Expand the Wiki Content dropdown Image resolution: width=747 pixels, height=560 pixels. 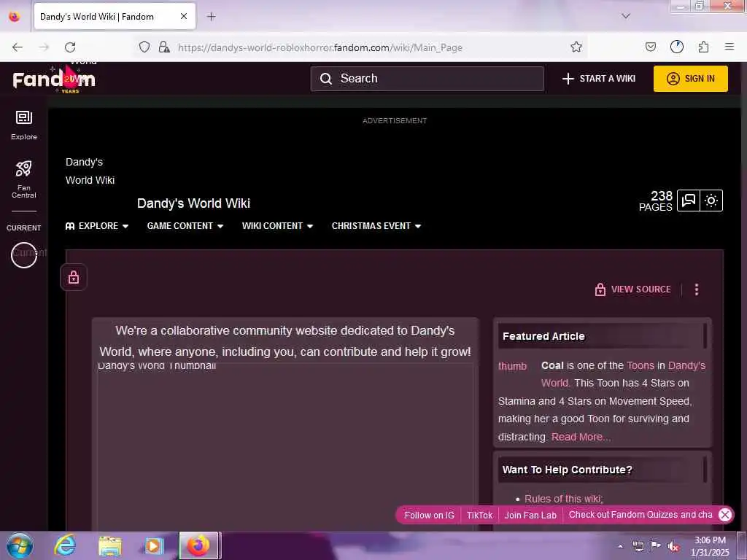(x=277, y=226)
